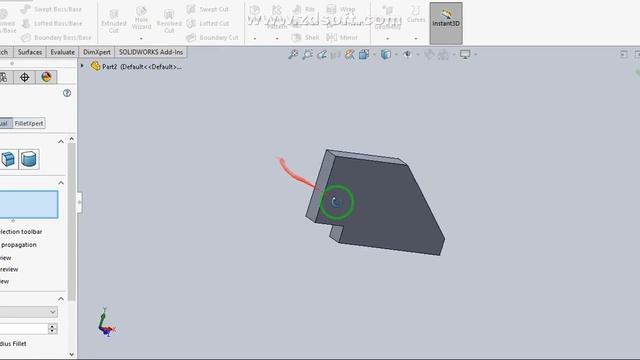The height and width of the screenshot is (360, 640).
Task: Click the panel collapse handle
Action: click(79, 202)
